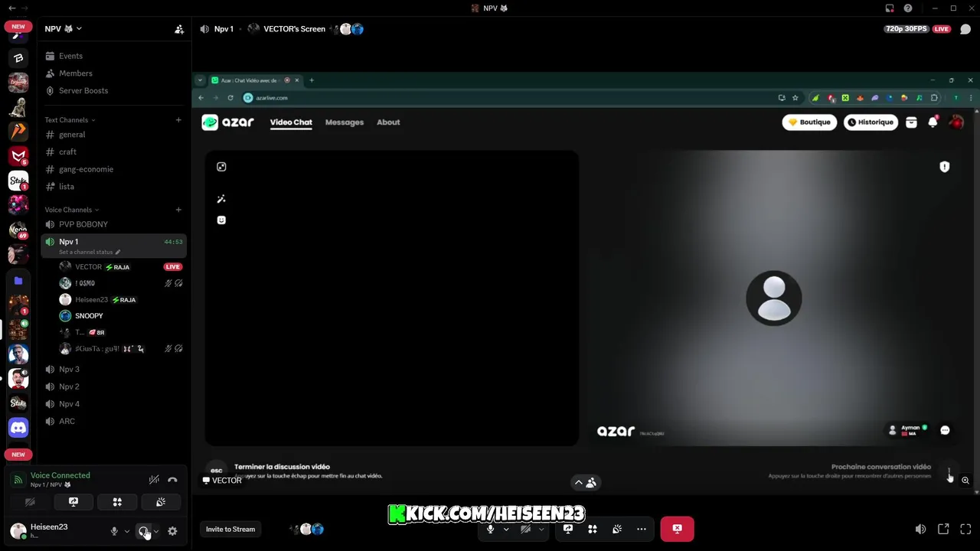The image size is (980, 551).
Task: Toggle camera in bottom call controls
Action: (526, 529)
